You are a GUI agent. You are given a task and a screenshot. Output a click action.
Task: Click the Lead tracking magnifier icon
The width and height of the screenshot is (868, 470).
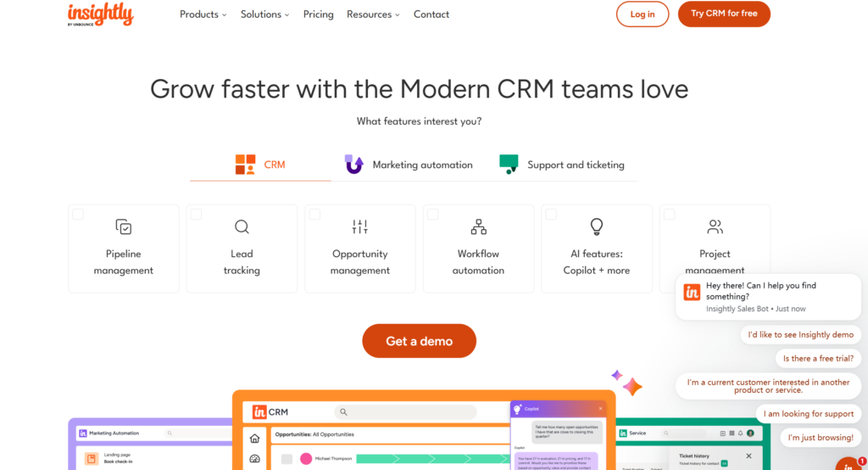pyautogui.click(x=242, y=227)
